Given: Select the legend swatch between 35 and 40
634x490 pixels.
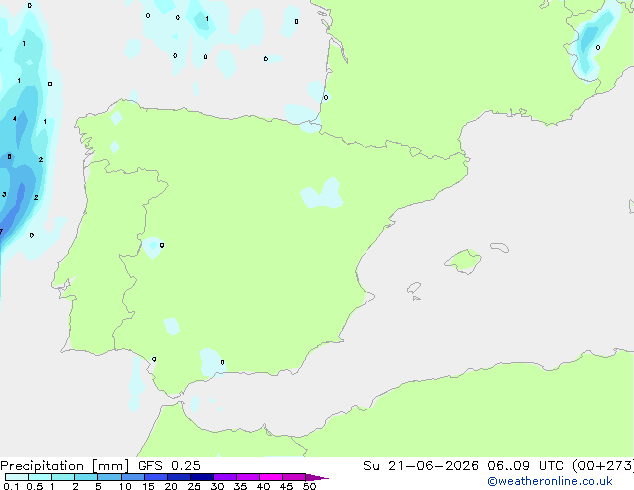Looking at the screenshot, I should click(248, 477).
